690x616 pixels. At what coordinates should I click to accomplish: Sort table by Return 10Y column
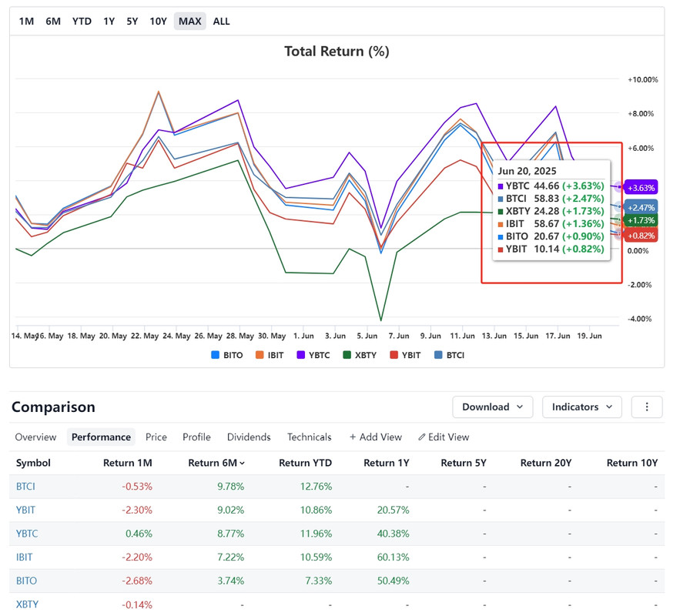pyautogui.click(x=632, y=463)
